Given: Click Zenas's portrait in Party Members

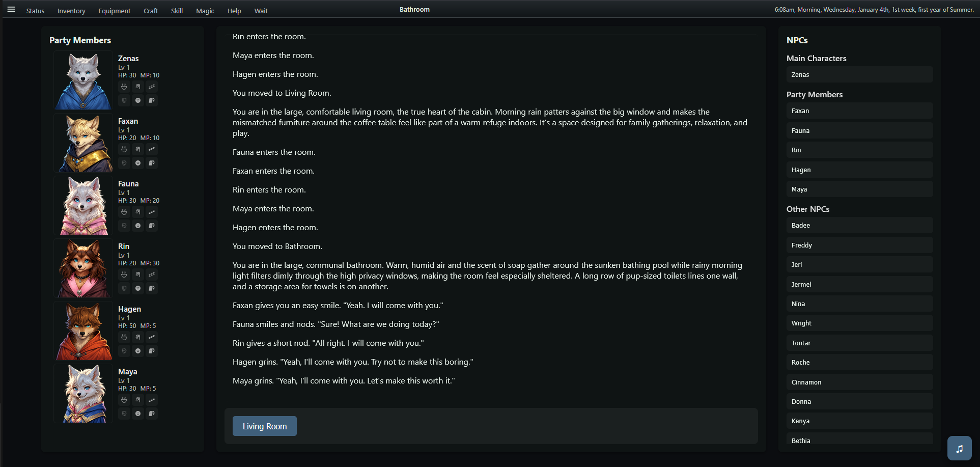Looking at the screenshot, I should click(83, 80).
